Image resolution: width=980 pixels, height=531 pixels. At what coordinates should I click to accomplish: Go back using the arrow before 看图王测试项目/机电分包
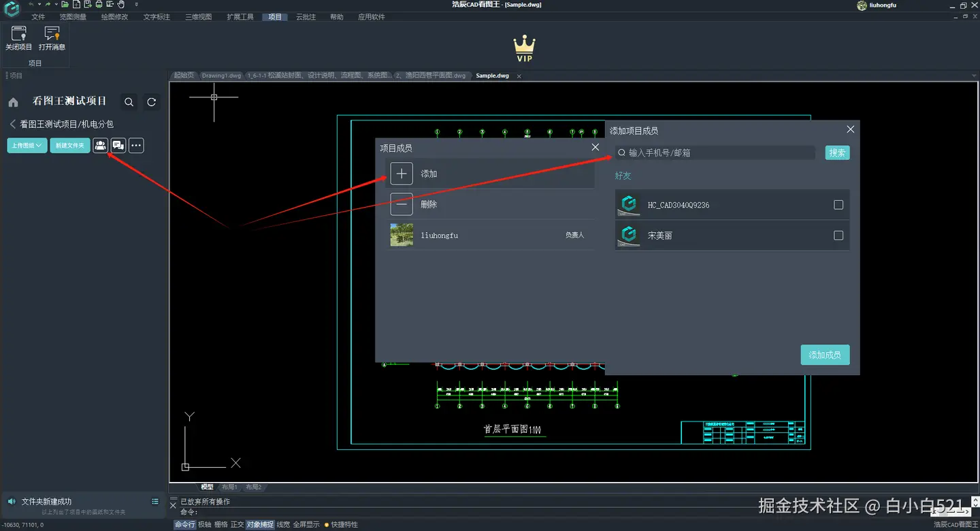point(12,124)
